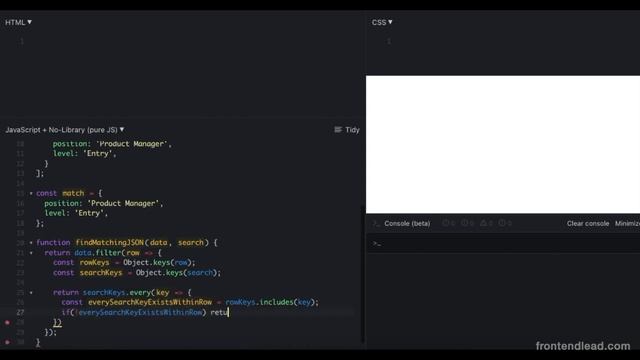Click the Clear console button

tap(588, 224)
